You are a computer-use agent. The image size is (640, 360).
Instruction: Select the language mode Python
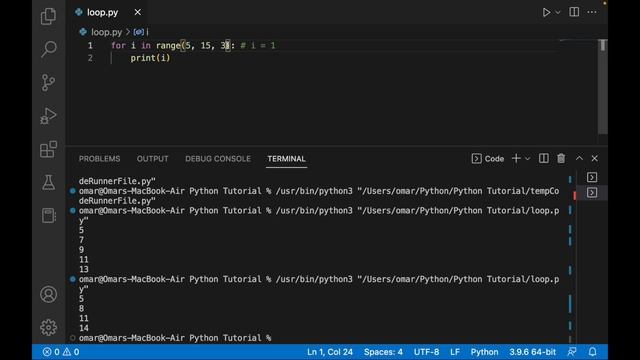[484, 352]
